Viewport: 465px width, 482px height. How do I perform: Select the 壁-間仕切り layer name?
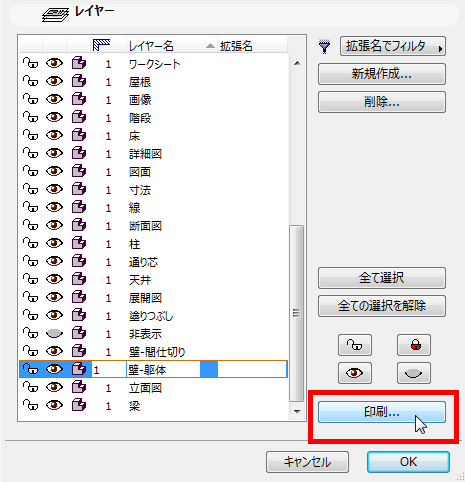pyautogui.click(x=157, y=352)
